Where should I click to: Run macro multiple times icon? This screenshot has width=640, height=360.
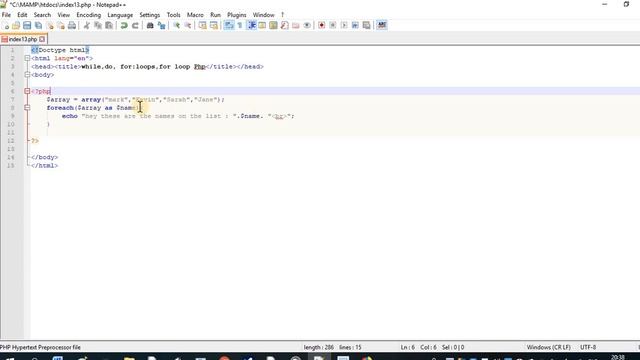(x=355, y=25)
